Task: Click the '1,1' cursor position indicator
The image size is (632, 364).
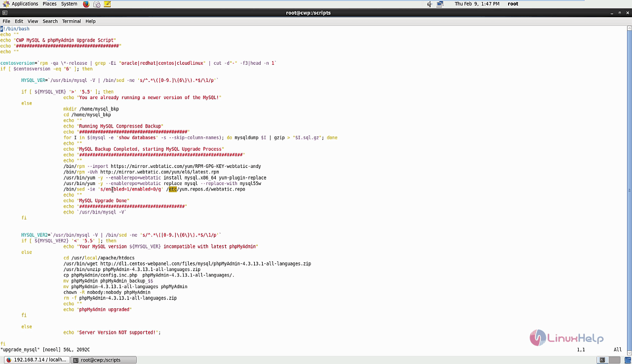Action: pyautogui.click(x=581, y=350)
